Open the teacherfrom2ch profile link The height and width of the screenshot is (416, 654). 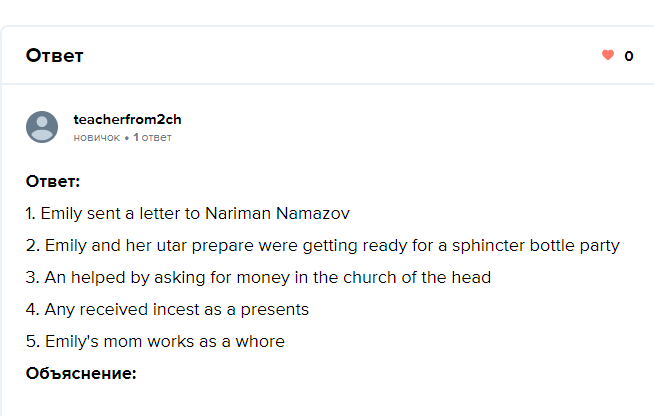click(127, 119)
